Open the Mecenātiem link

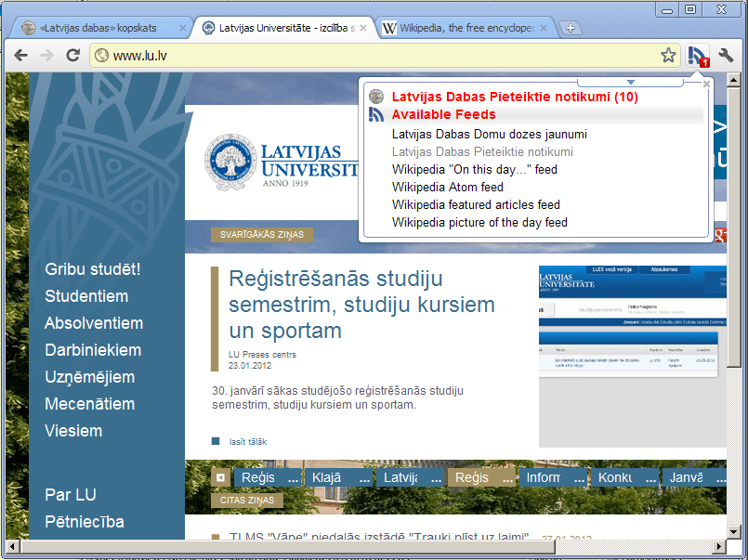[90, 404]
